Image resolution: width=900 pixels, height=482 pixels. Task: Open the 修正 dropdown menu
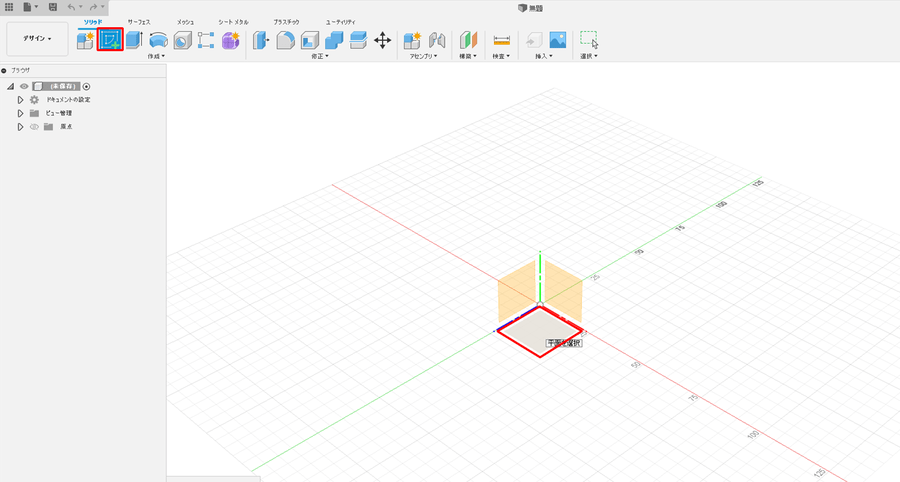click(x=320, y=56)
